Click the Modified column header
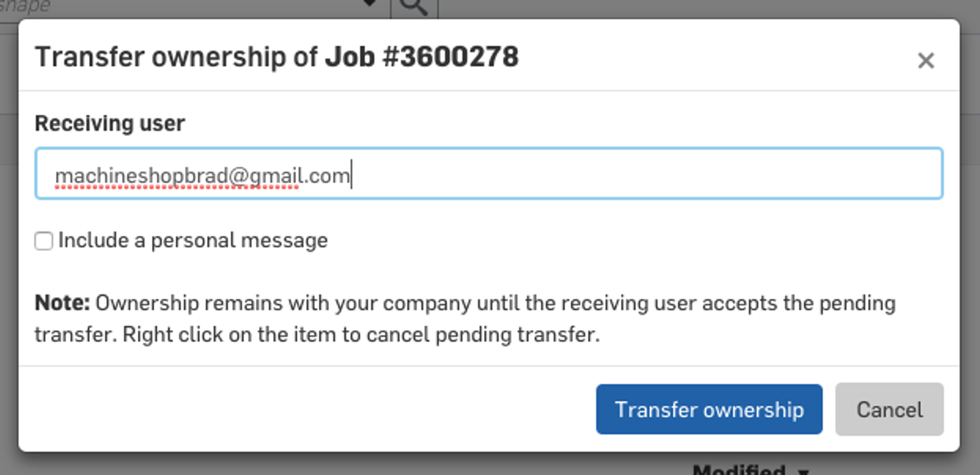 coord(739,470)
